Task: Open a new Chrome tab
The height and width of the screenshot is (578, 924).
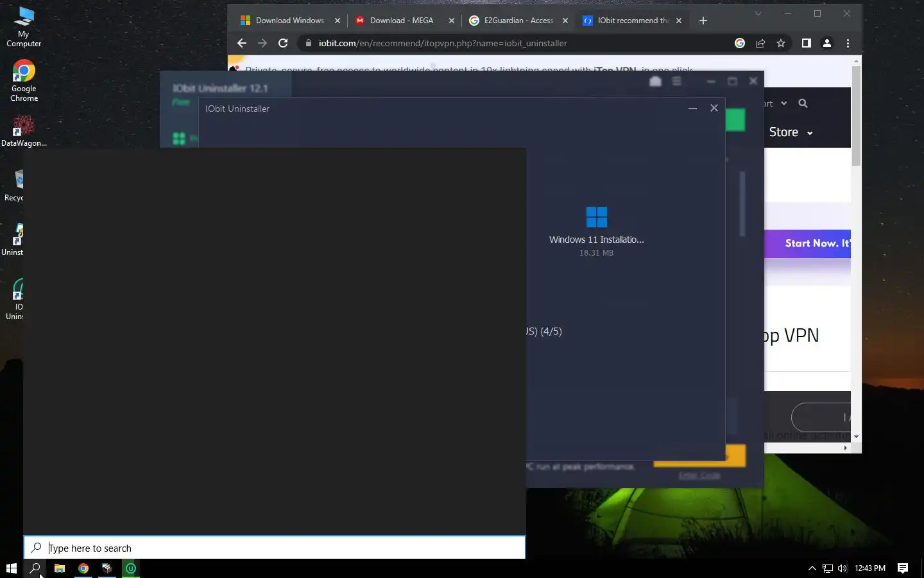Action: click(x=703, y=21)
